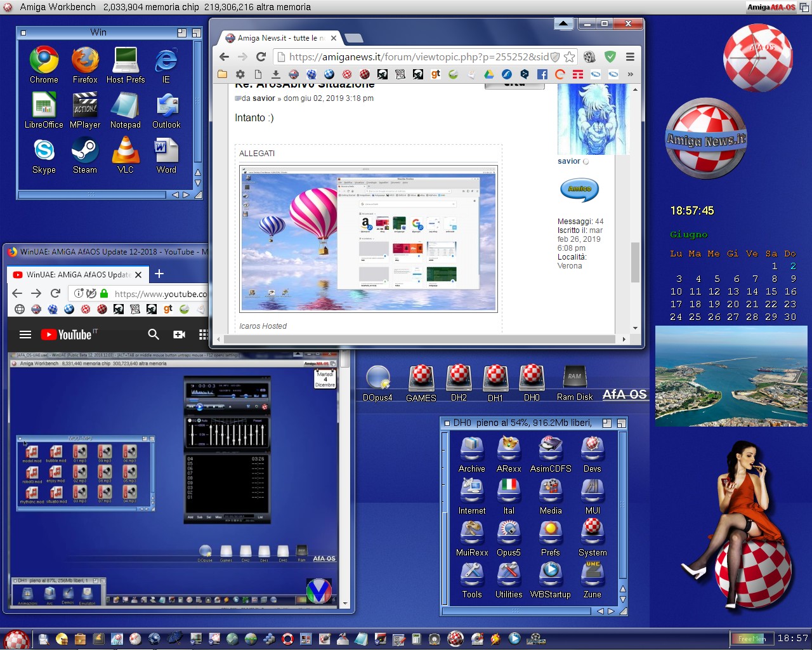Click the savior username link
The image size is (812, 650).
[x=568, y=161]
